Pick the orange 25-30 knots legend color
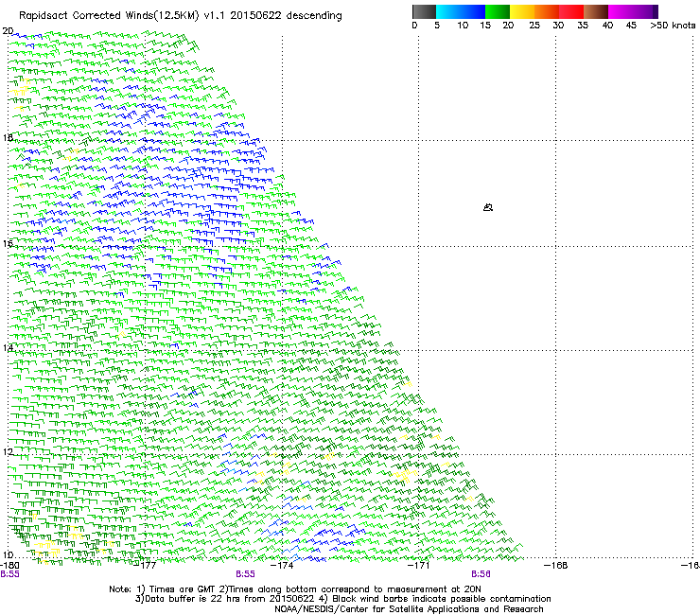The height and width of the screenshot is (615, 700). click(x=547, y=11)
